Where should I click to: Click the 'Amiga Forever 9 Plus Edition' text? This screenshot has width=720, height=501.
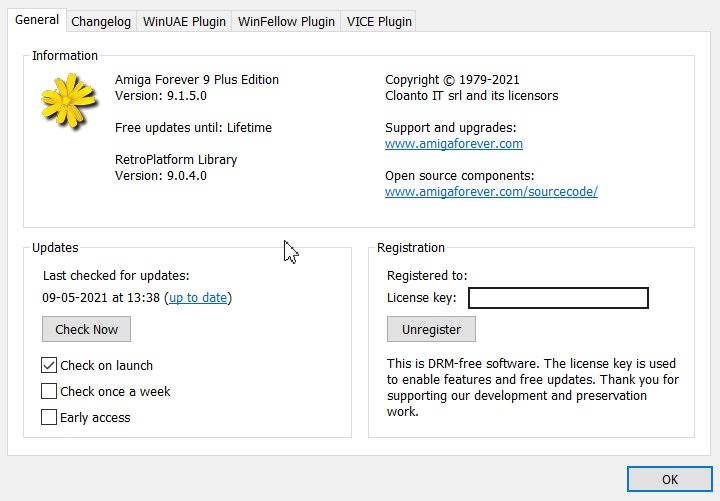(x=197, y=79)
